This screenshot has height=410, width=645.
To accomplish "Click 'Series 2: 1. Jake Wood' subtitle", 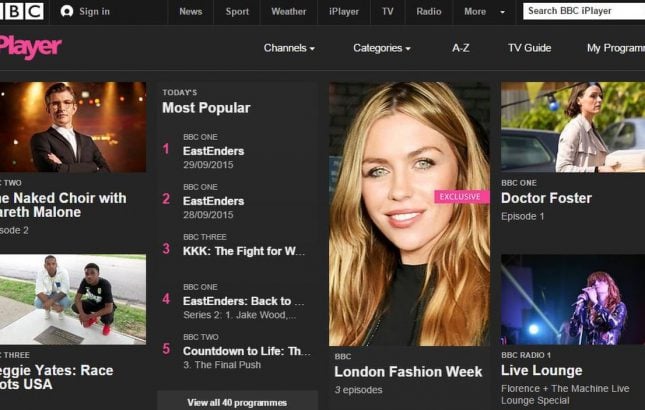I will pyautogui.click(x=239, y=315).
